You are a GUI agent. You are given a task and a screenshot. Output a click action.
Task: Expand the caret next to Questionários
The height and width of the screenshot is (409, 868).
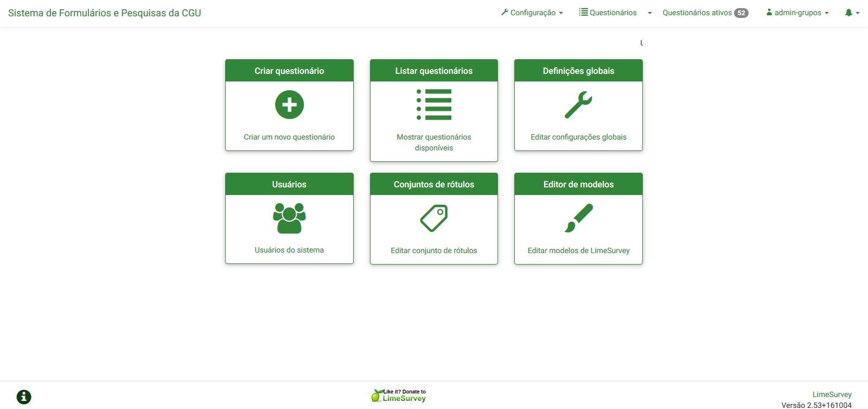649,13
